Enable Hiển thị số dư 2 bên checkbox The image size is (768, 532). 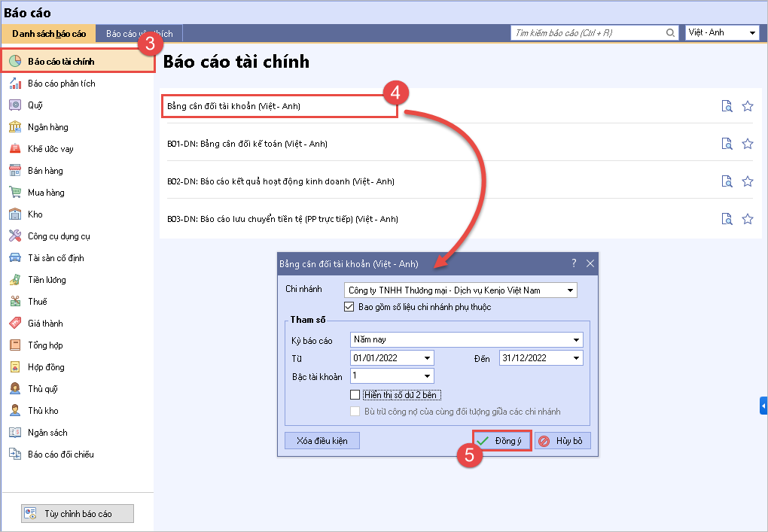pyautogui.click(x=355, y=395)
